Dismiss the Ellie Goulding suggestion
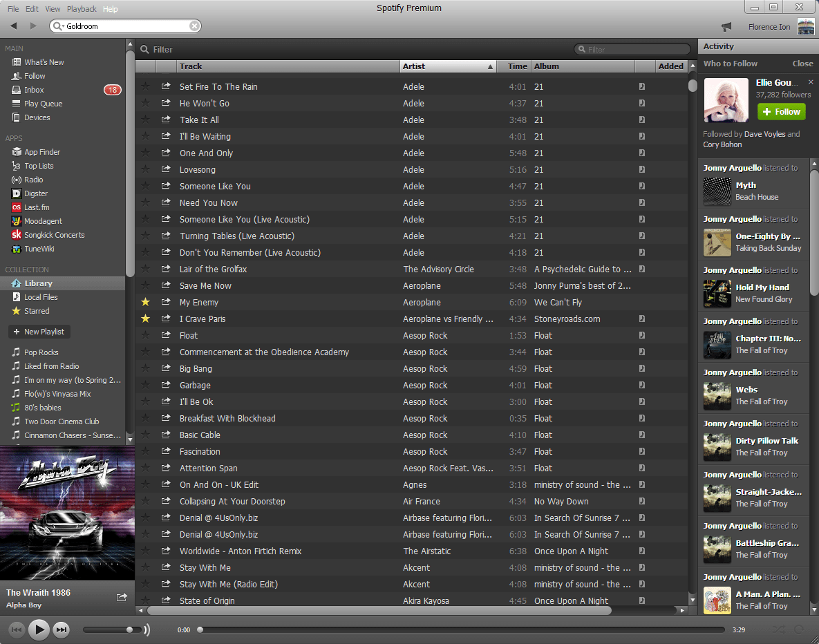The width and height of the screenshot is (819, 644). point(811,82)
